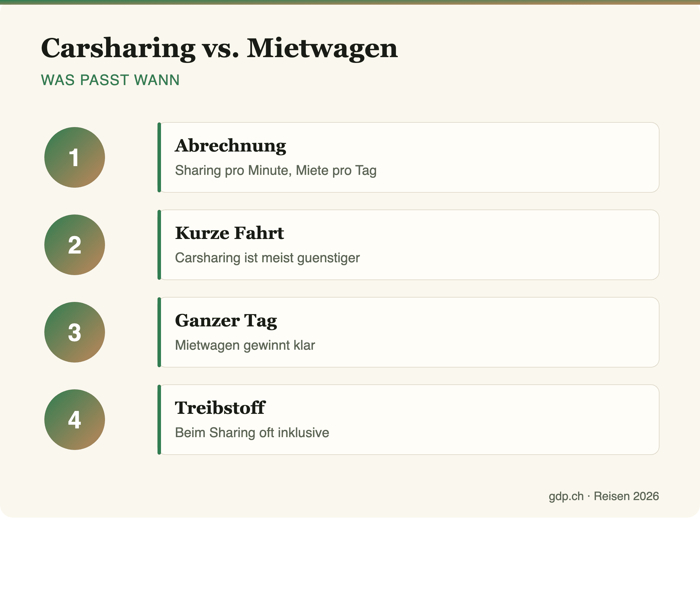The height and width of the screenshot is (605, 700).
Task: Click the Abrechnung heading
Action: [230, 146]
